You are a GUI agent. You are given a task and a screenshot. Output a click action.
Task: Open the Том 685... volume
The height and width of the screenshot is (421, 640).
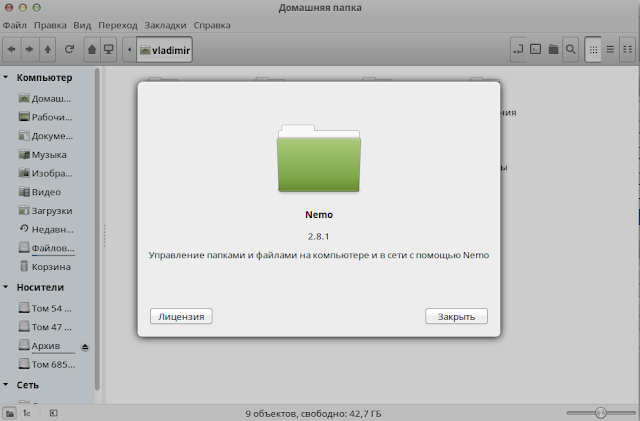point(47,364)
